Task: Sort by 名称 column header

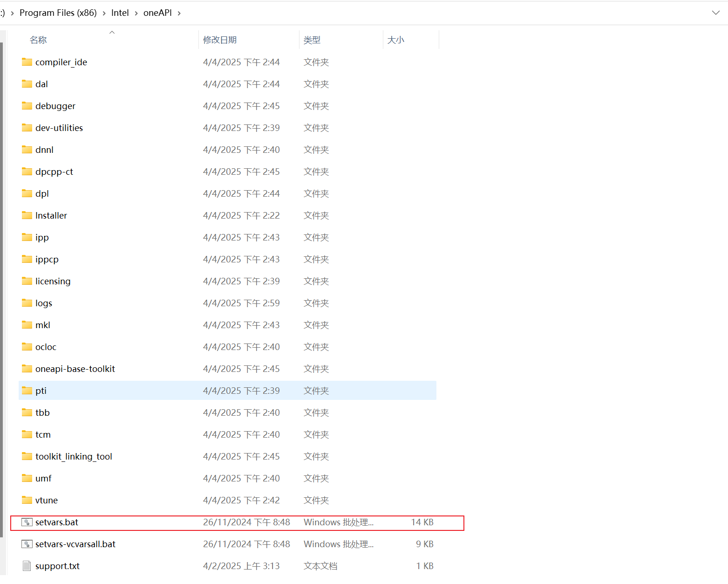Action: pos(38,40)
